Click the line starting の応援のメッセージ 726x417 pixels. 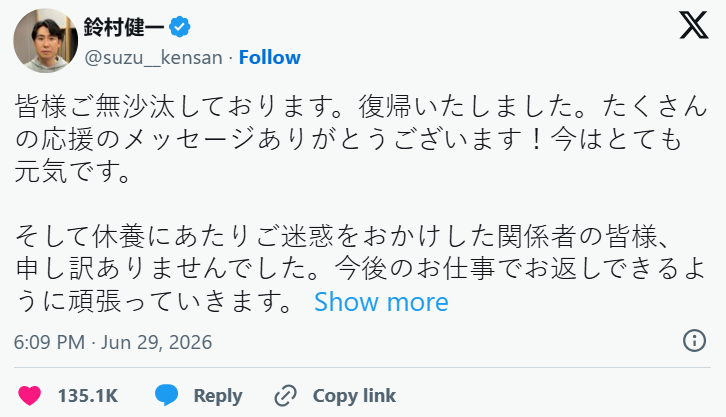pyautogui.click(x=348, y=139)
